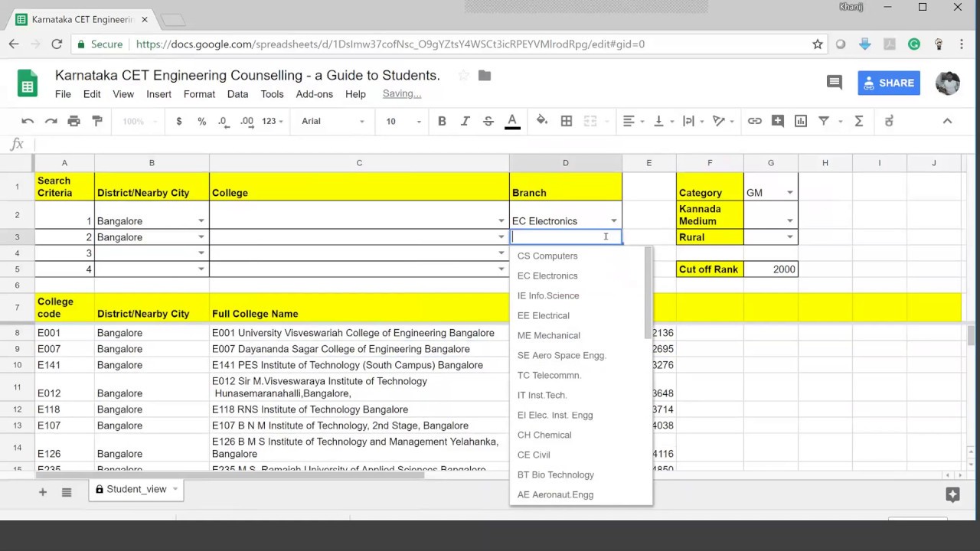Star this spreadsheet document
Screen dimensions: 980x551
tap(463, 75)
